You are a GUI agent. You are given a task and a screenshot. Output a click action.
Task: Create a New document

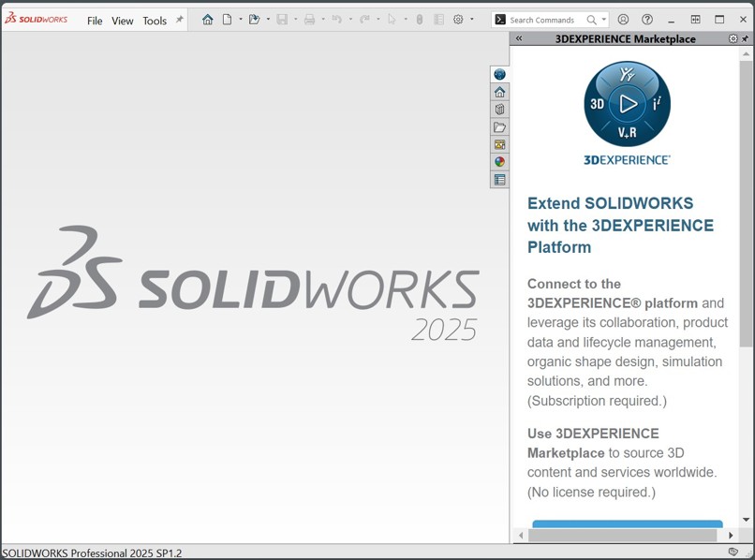pos(227,20)
